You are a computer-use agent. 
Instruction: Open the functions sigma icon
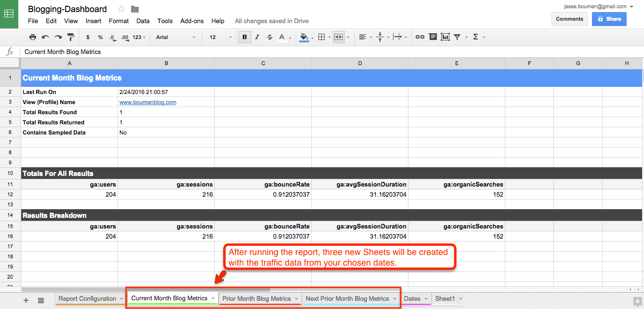point(474,37)
